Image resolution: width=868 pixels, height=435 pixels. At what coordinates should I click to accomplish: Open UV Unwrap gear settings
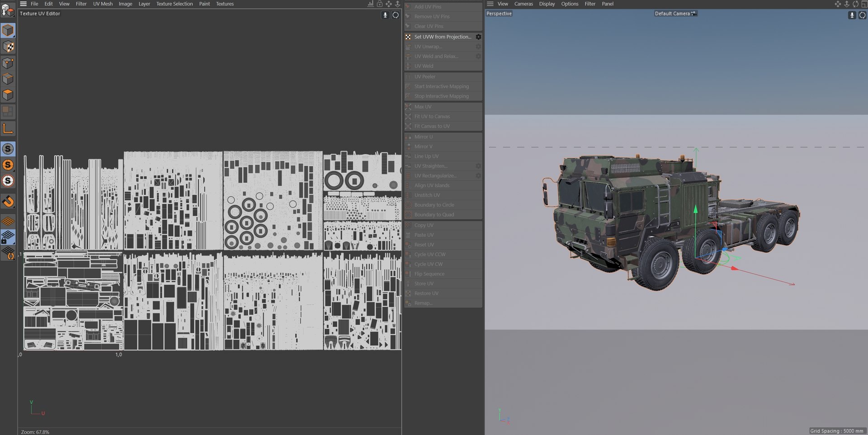(x=478, y=47)
